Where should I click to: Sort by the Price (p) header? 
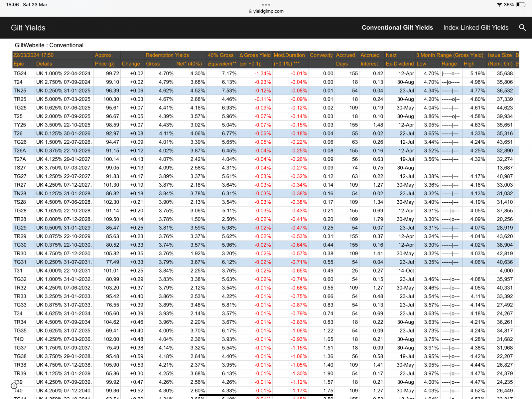[105, 64]
